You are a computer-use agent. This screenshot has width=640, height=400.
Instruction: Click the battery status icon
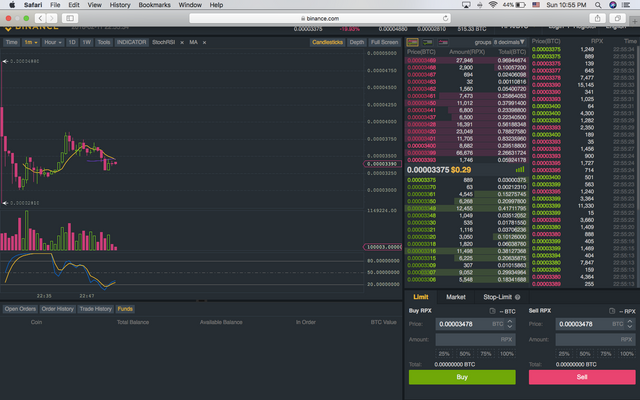[521, 5]
